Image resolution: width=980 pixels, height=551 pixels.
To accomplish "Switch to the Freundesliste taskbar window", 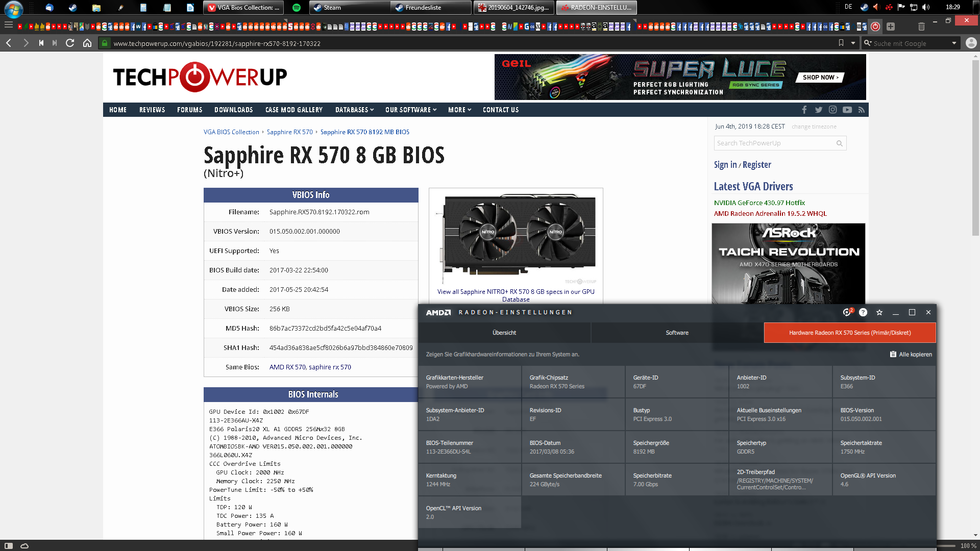I will [431, 8].
